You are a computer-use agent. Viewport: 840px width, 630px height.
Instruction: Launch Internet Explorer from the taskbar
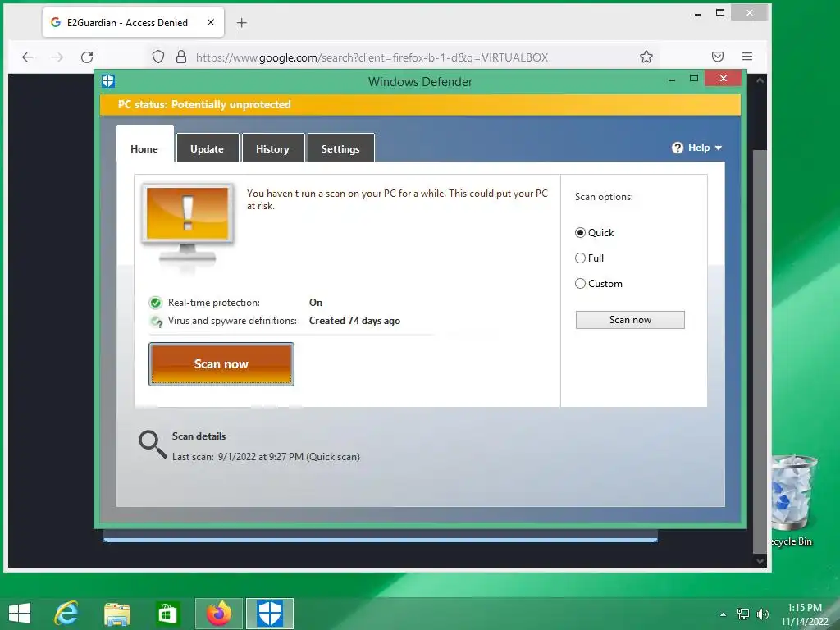point(66,614)
